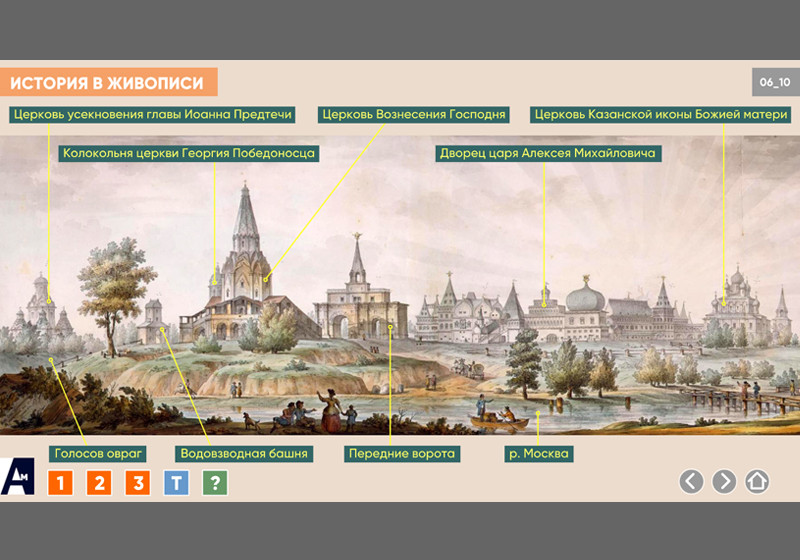Click 'Церковь Казанской иконы Божией матери' label
800x560 pixels.
tap(661, 115)
